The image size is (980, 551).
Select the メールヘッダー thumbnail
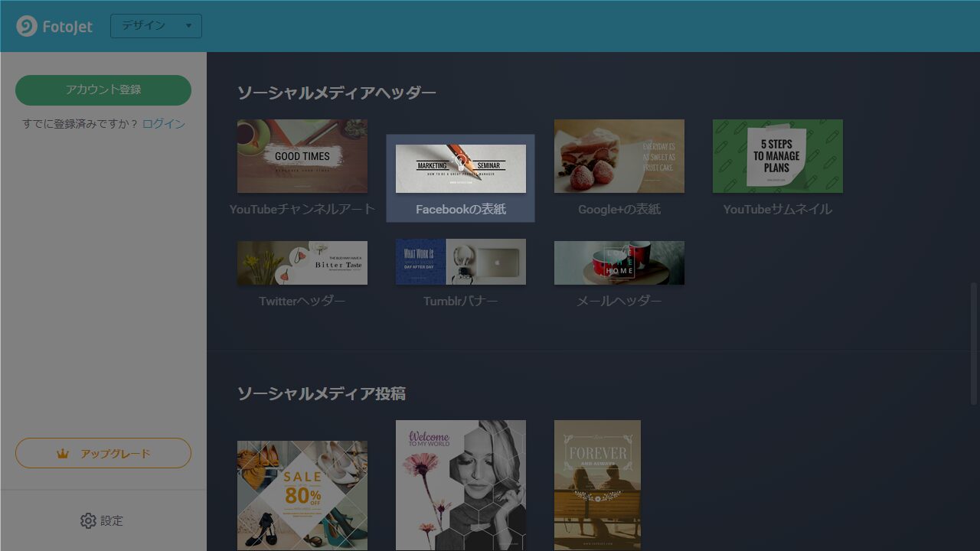[619, 263]
